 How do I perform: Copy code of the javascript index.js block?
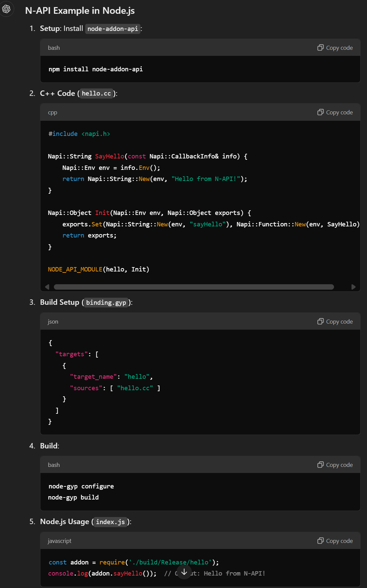(x=335, y=541)
